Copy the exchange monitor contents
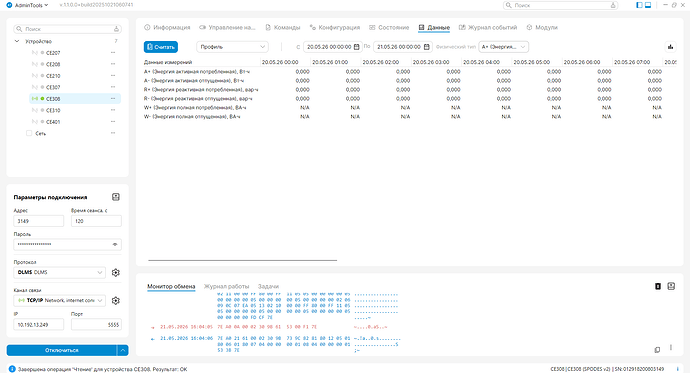The height and width of the screenshot is (373, 690). click(x=657, y=350)
